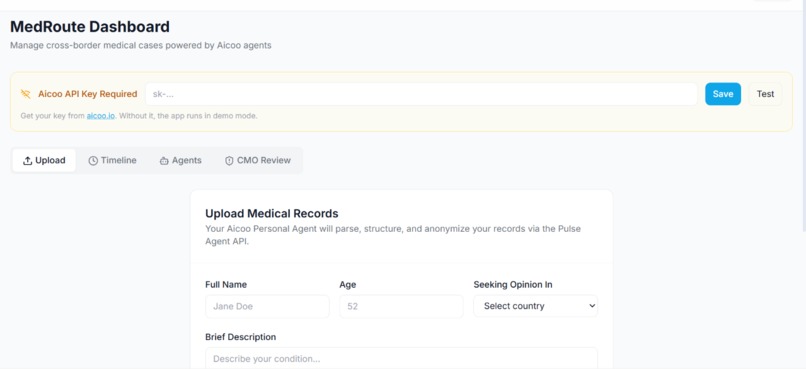Save the Aicoo API key
This screenshot has width=806, height=369.
[723, 94]
